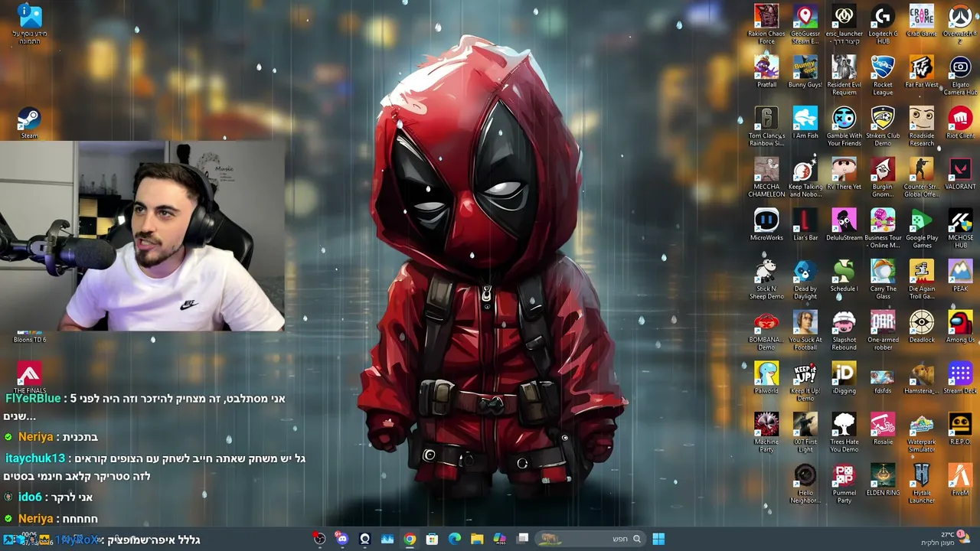Viewport: 980px width, 551px height.
Task: Open Google Chrome from the taskbar
Action: click(410, 539)
